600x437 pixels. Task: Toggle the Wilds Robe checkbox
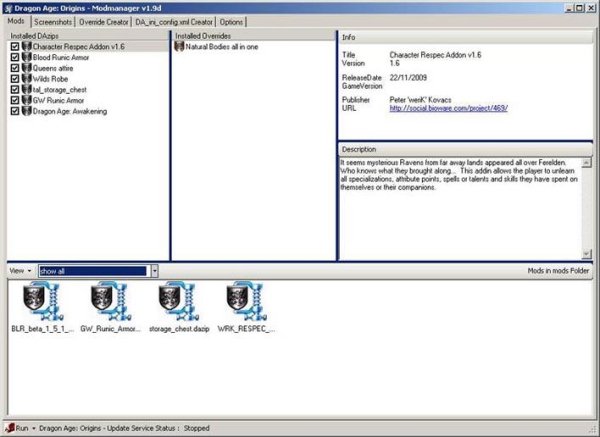point(15,79)
